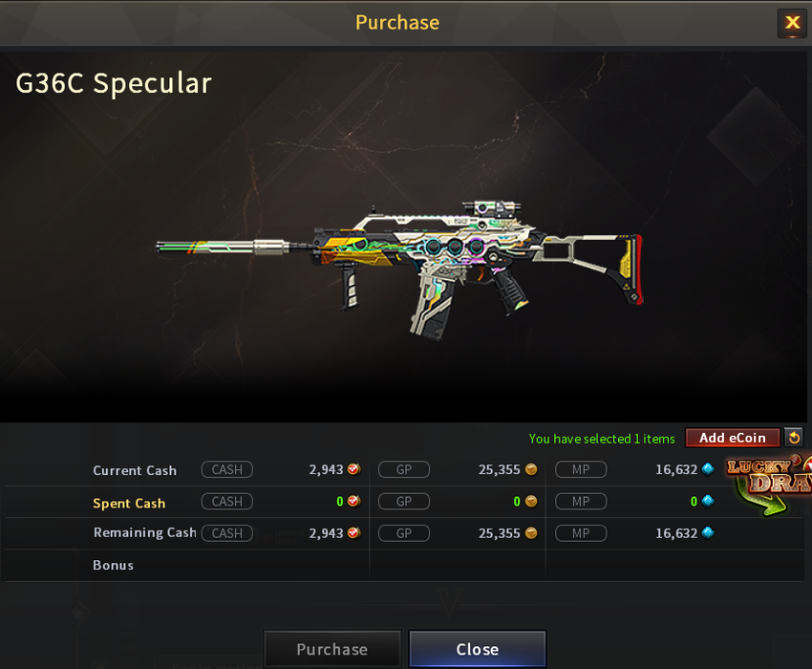Select the GP tag in Spent Cash row

(404, 502)
